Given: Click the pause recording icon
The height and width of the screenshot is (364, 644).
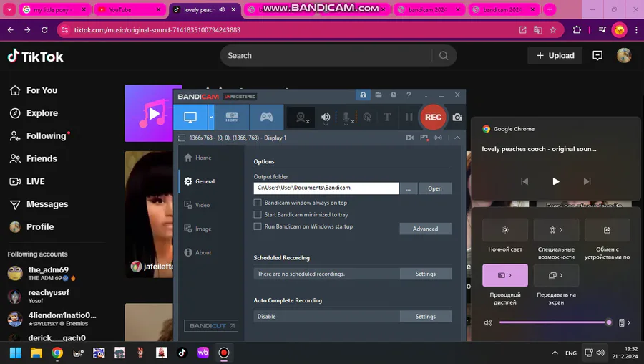Looking at the screenshot, I should tap(409, 118).
